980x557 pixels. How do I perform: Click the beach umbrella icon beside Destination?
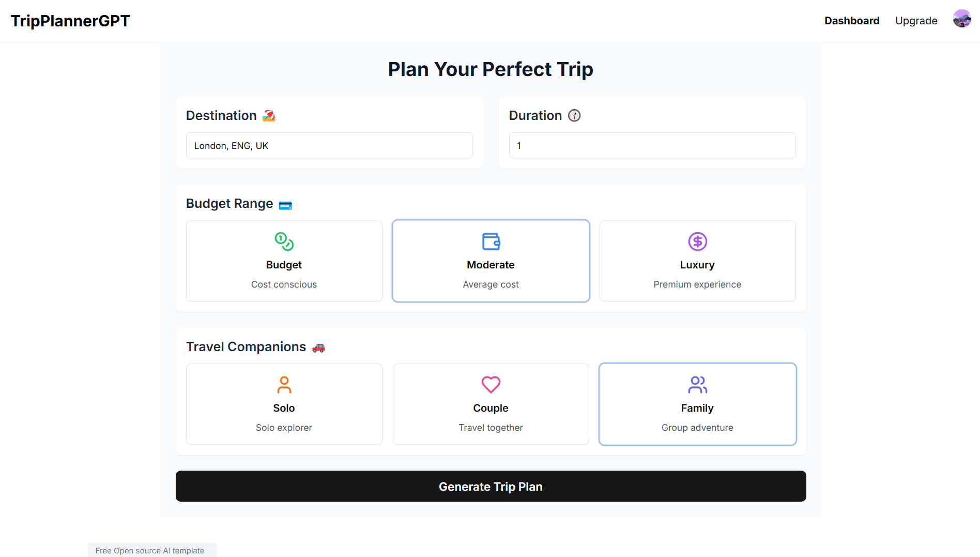[269, 116]
